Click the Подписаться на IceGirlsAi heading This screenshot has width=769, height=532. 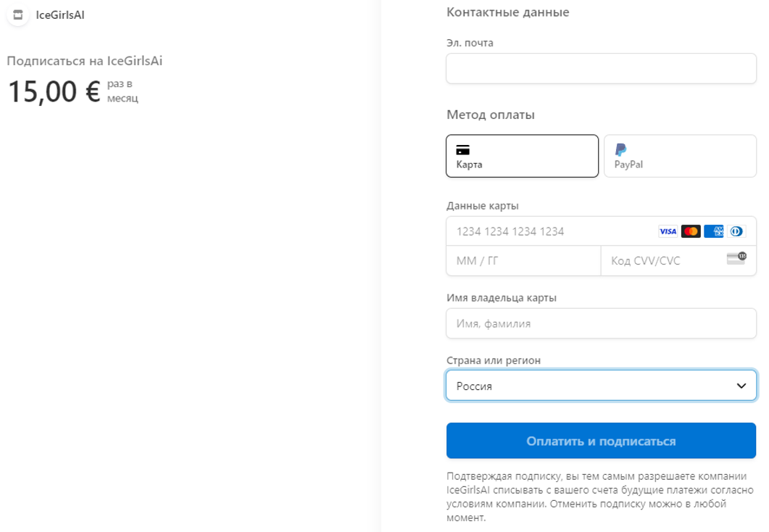(x=84, y=61)
